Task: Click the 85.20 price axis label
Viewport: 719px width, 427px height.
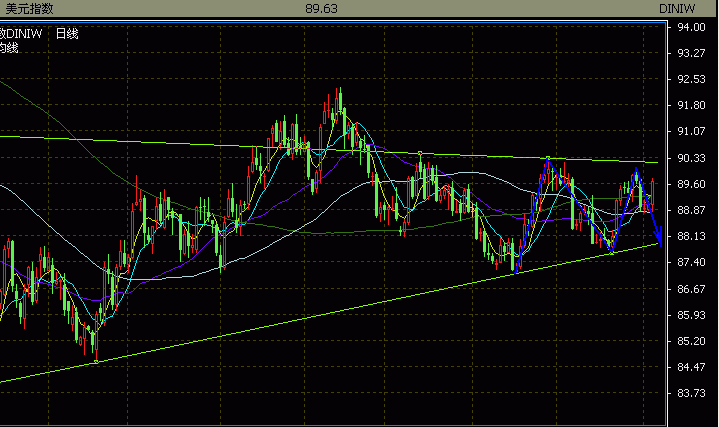Action: [691, 341]
